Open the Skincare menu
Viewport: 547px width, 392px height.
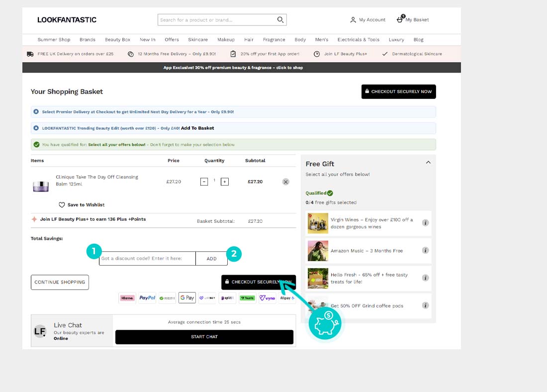click(x=198, y=40)
